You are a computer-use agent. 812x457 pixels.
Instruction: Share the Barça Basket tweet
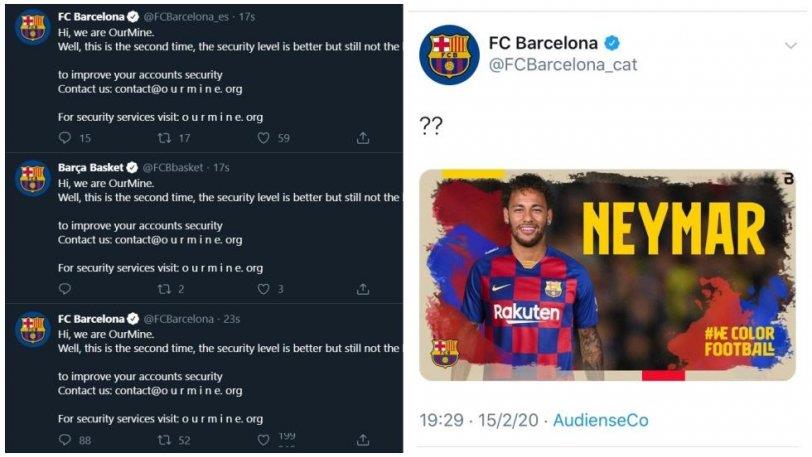362,289
